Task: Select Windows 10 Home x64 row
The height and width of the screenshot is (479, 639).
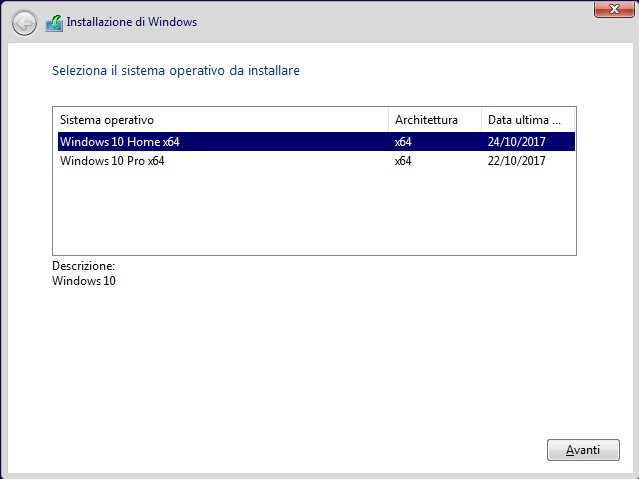Action: coord(316,141)
